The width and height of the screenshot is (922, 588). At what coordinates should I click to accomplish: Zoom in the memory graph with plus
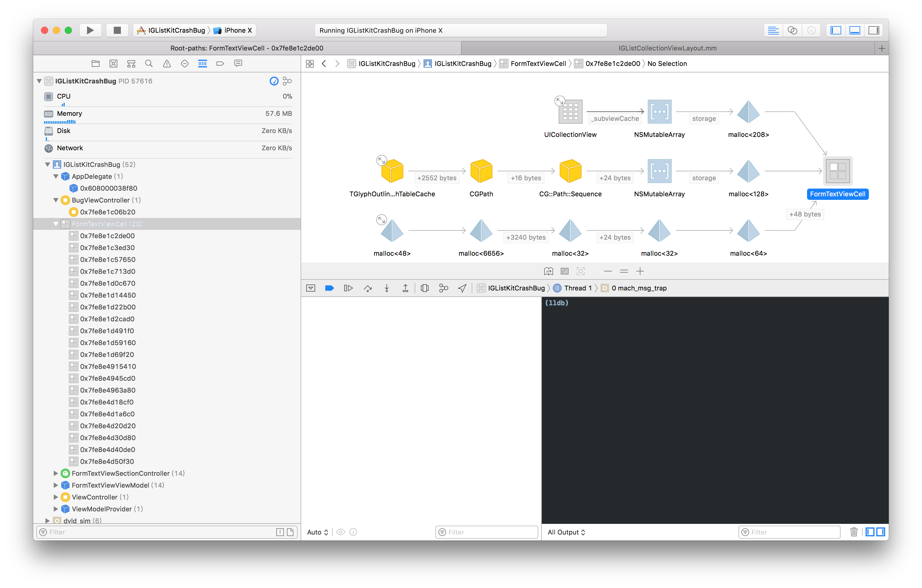pyautogui.click(x=640, y=271)
